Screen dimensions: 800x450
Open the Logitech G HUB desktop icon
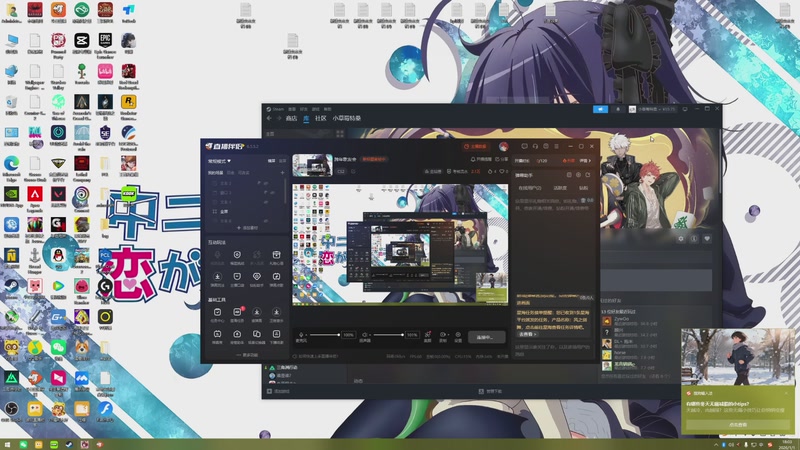[105, 287]
